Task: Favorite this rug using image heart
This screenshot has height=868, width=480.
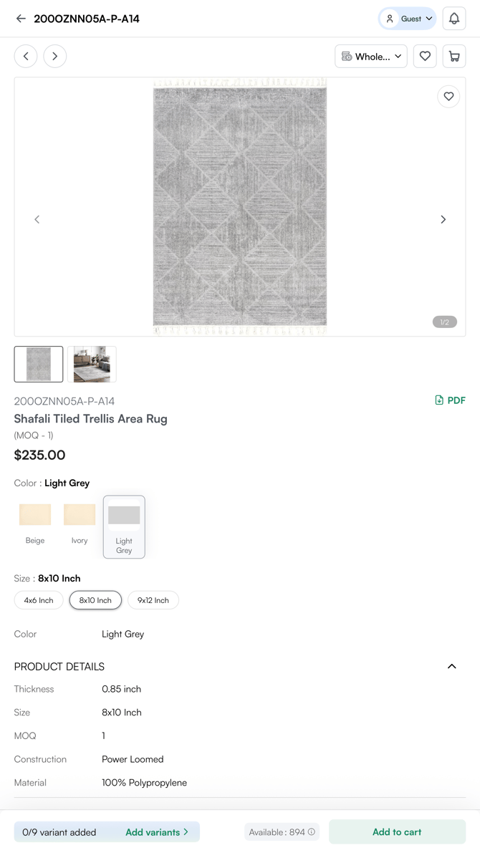Action: [448, 97]
